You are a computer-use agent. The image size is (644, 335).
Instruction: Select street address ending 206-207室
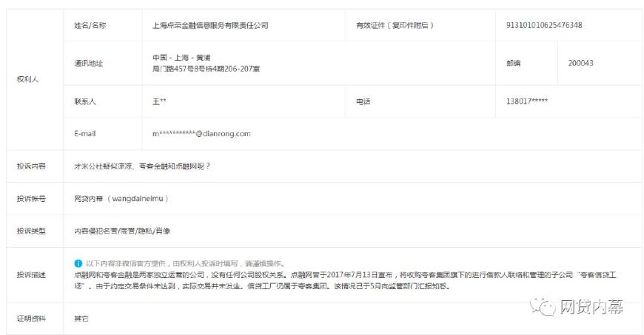click(207, 69)
